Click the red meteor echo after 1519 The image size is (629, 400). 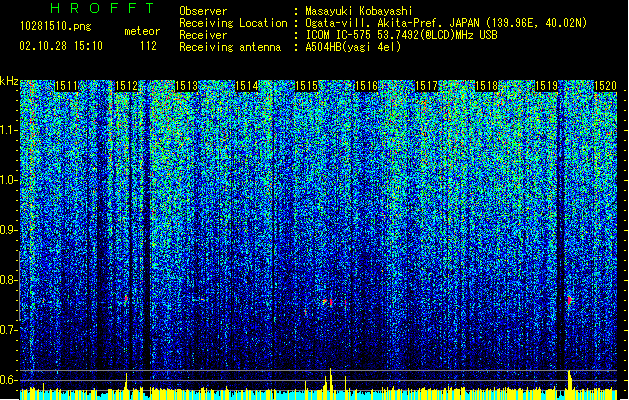click(x=570, y=300)
